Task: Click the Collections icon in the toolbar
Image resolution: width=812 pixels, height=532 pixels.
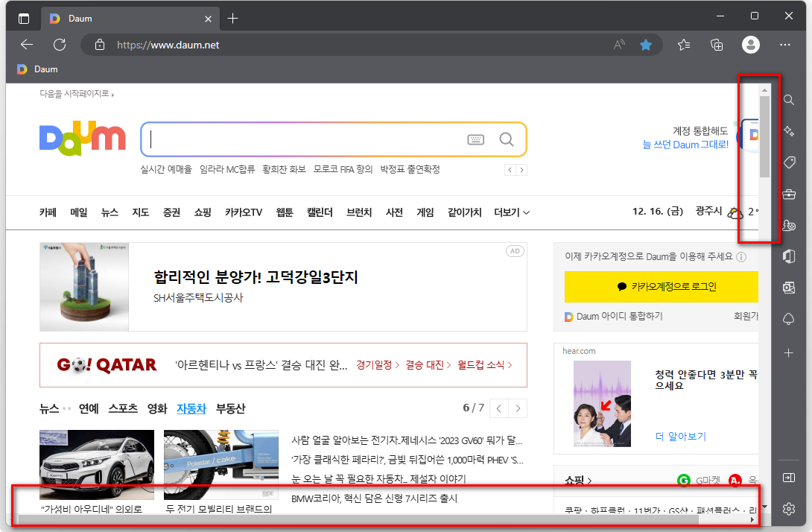Action: coord(716,45)
